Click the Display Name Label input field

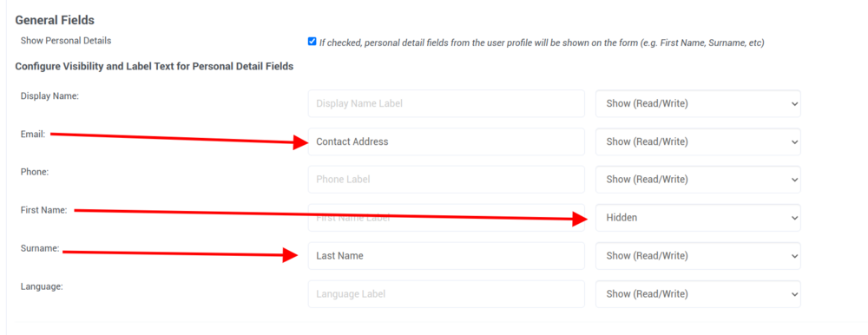pyautogui.click(x=446, y=103)
